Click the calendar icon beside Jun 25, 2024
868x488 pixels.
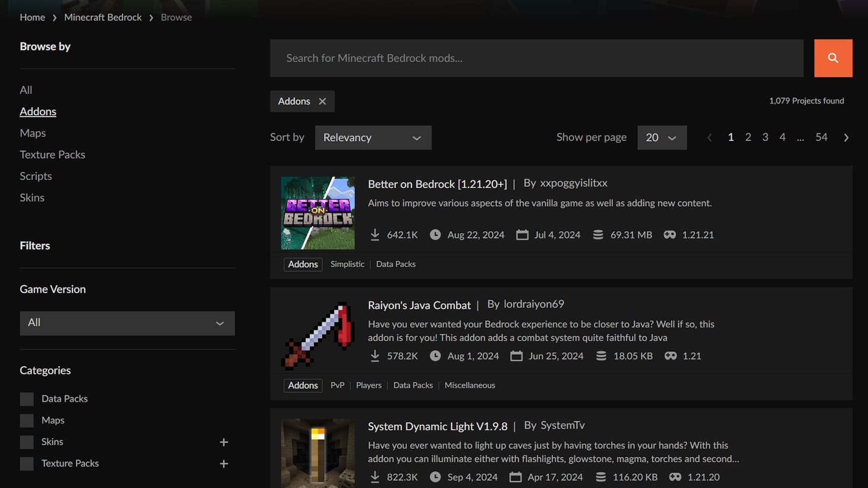point(515,355)
